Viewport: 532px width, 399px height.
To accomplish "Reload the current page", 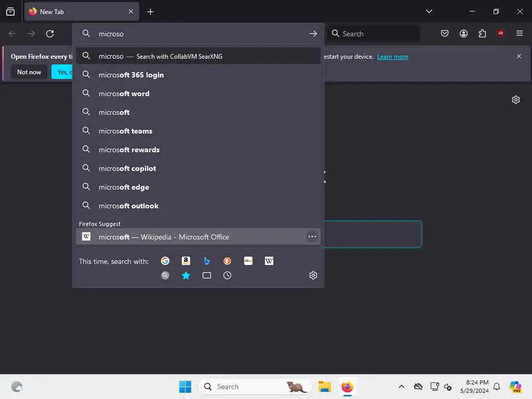I will click(50, 34).
